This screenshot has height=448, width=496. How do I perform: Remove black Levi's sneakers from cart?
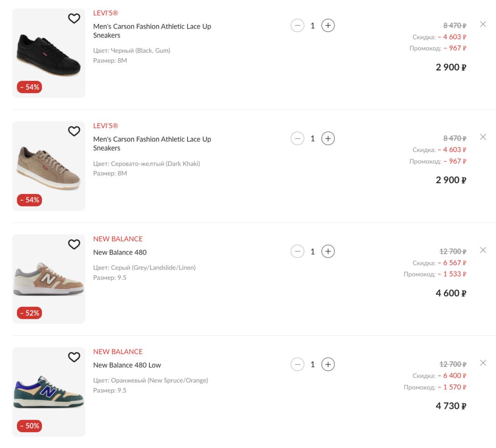483,24
